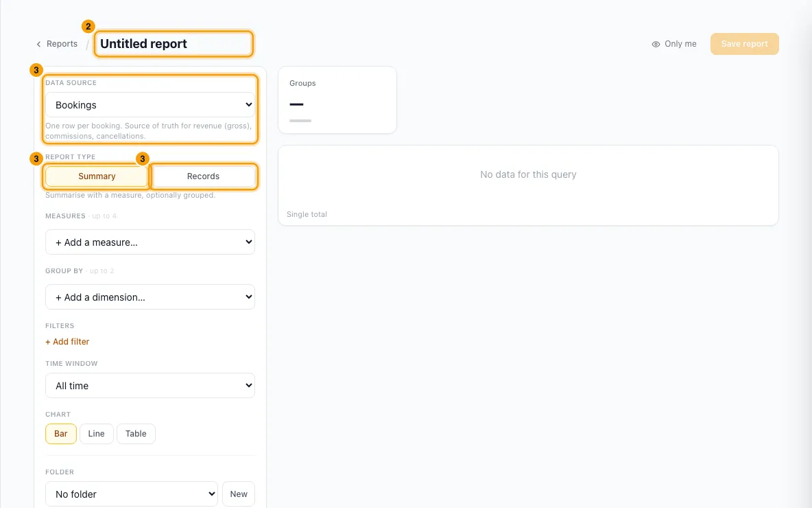Click the Save report button
The width and height of the screenshot is (812, 508).
coord(744,44)
